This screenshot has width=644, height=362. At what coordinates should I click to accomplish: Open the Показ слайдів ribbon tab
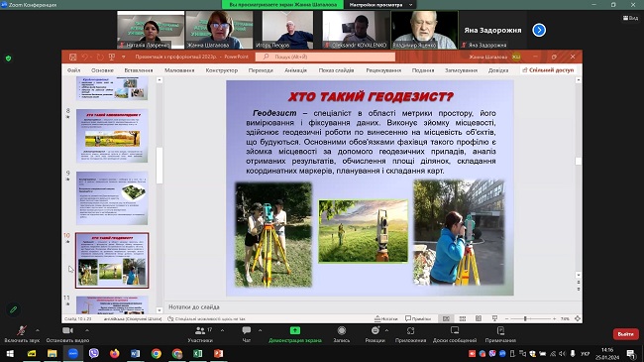coord(337,70)
